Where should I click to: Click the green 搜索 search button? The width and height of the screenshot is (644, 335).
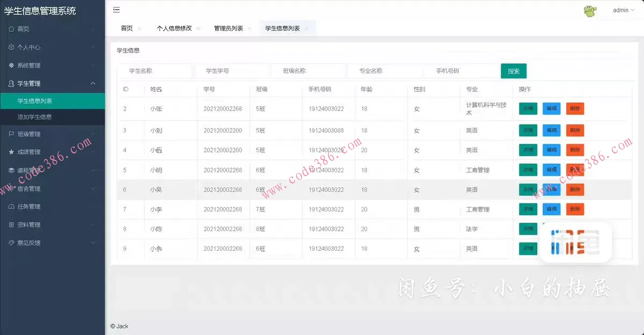(514, 70)
